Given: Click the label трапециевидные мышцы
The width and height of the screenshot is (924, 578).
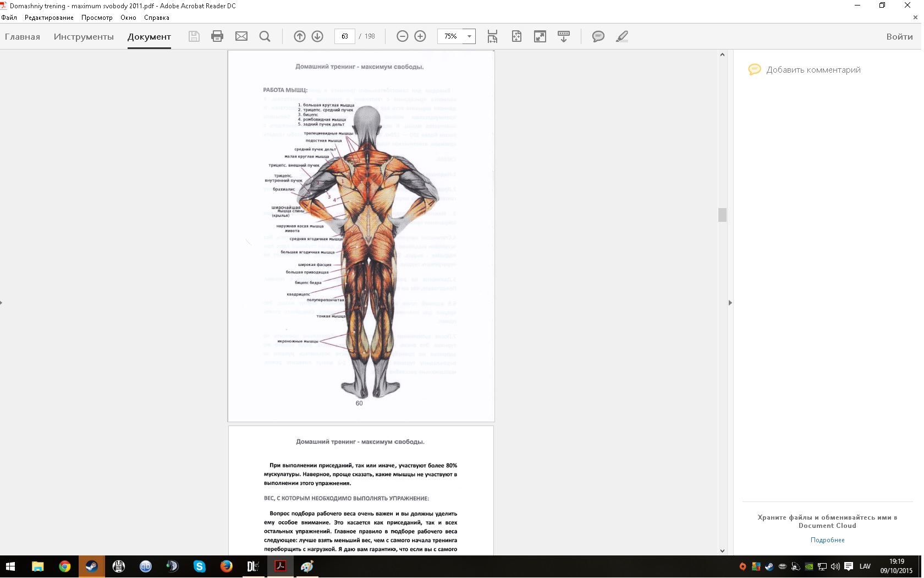Looking at the screenshot, I should (x=329, y=133).
